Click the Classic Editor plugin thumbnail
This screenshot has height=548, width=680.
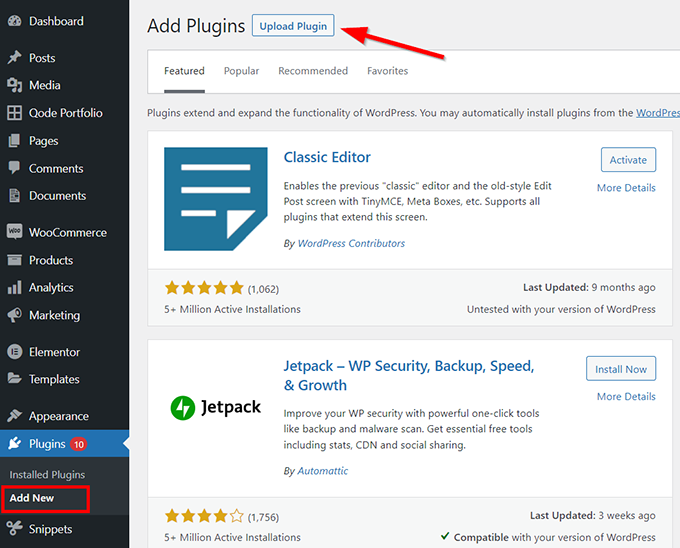[x=216, y=199]
